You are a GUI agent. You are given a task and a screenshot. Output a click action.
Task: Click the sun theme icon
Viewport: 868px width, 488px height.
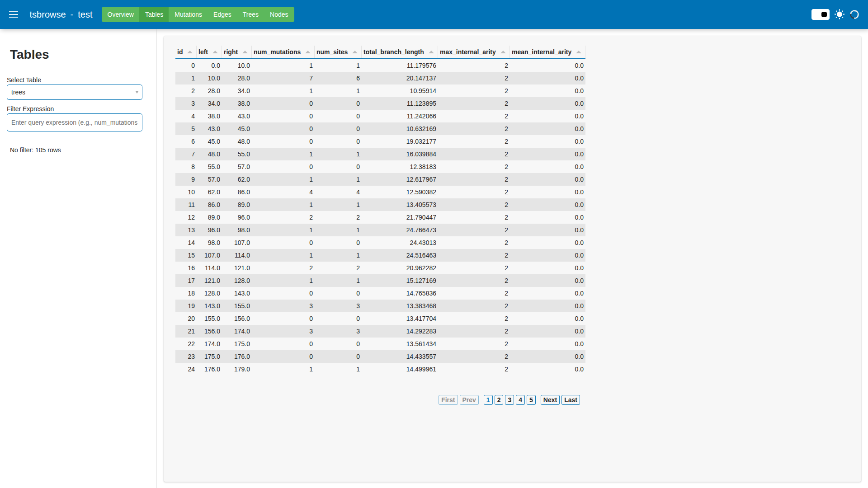click(840, 14)
